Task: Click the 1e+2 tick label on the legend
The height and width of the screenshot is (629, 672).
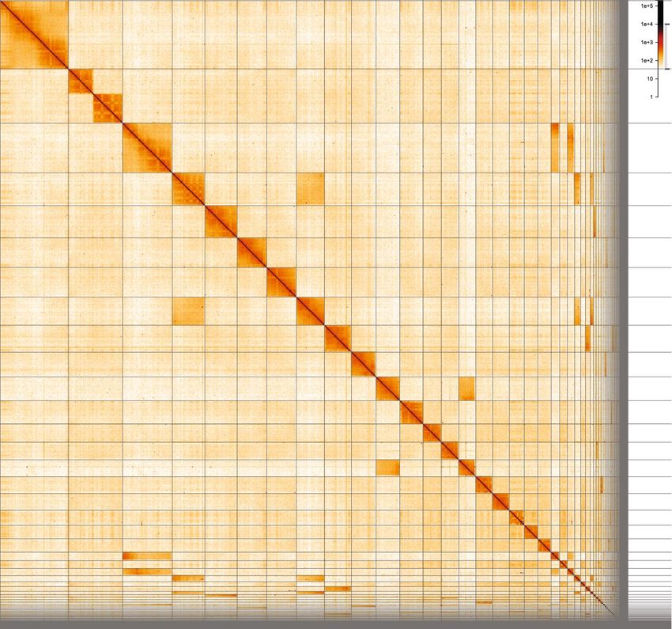Action: coord(646,60)
